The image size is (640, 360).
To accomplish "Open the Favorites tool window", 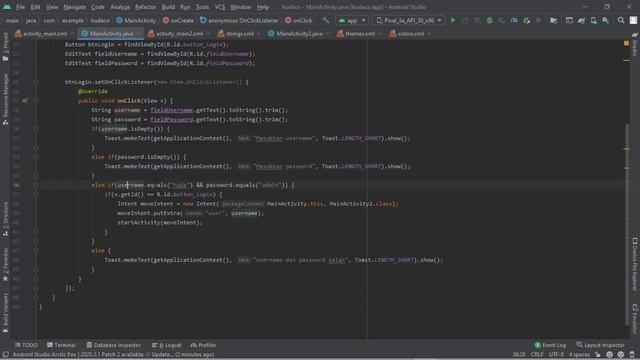I will pyautogui.click(x=5, y=264).
